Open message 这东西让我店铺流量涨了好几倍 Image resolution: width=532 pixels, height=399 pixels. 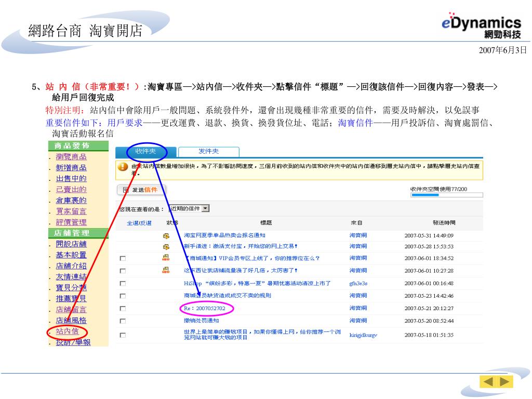pyautogui.click(x=241, y=270)
